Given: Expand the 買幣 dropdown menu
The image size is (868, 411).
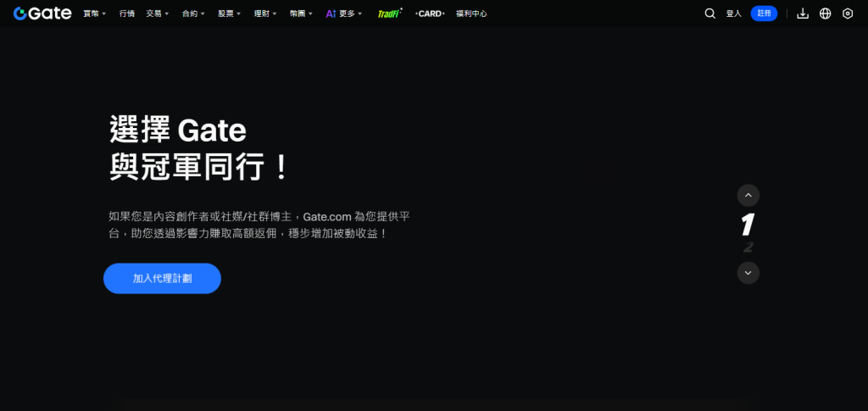Looking at the screenshot, I should click(x=95, y=14).
